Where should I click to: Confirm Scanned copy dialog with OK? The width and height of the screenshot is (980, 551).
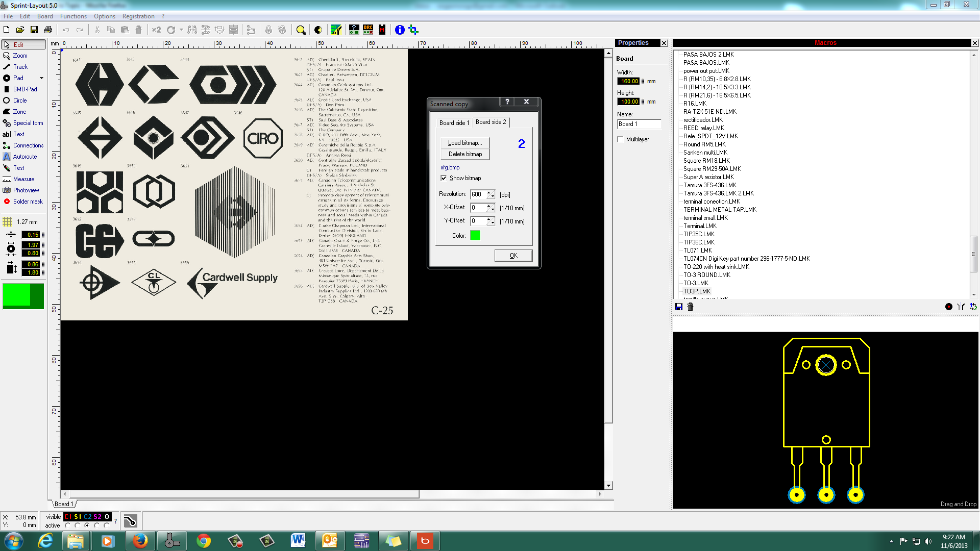pyautogui.click(x=513, y=256)
